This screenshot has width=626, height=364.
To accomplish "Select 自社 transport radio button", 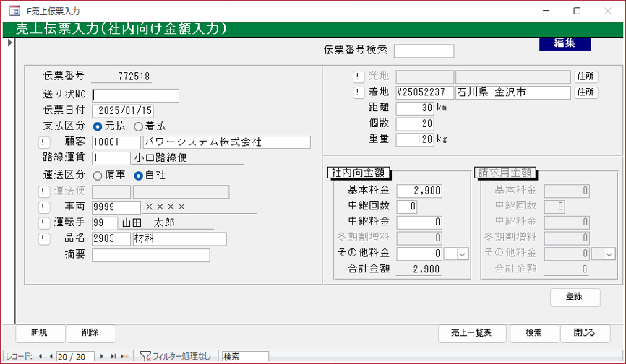I will tap(139, 175).
